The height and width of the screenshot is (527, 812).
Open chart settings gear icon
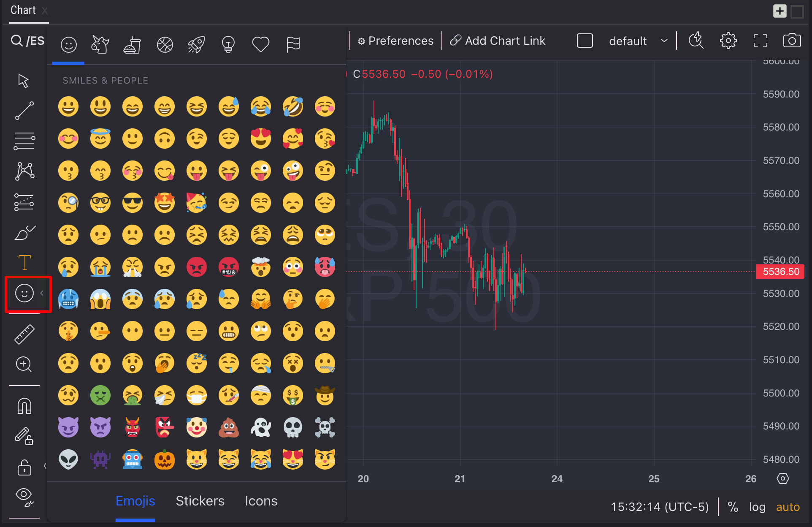point(728,41)
